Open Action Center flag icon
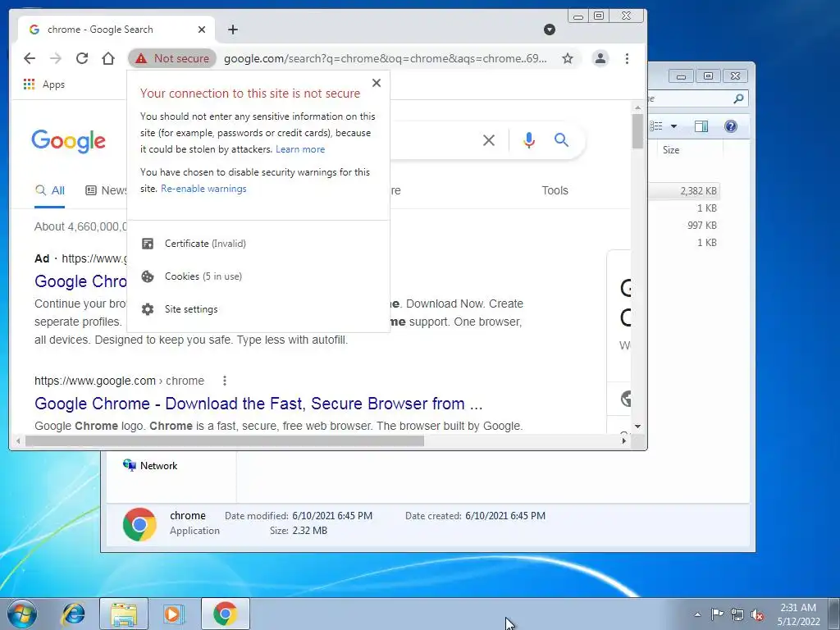 tap(717, 614)
